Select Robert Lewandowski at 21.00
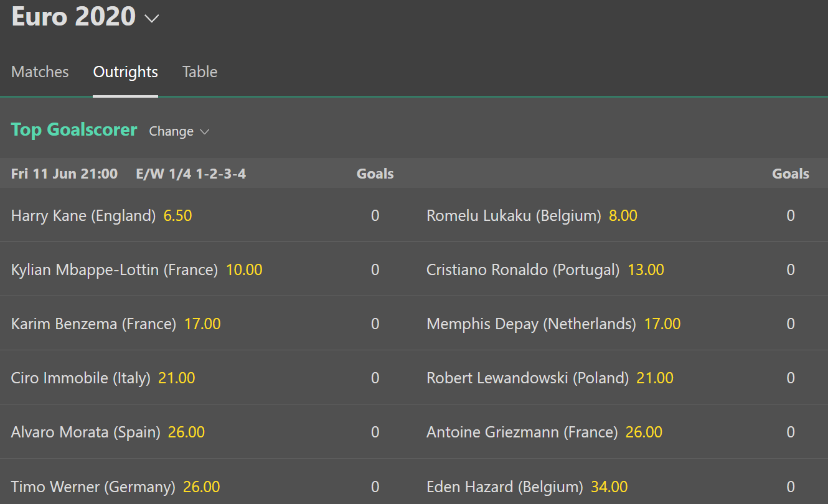The width and height of the screenshot is (828, 504). pyautogui.click(x=654, y=378)
